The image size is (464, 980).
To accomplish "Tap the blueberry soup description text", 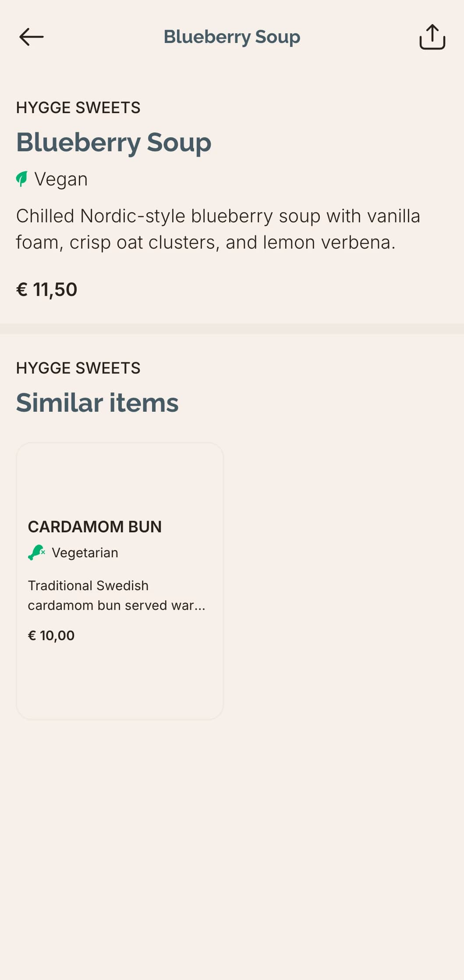I will click(x=218, y=229).
